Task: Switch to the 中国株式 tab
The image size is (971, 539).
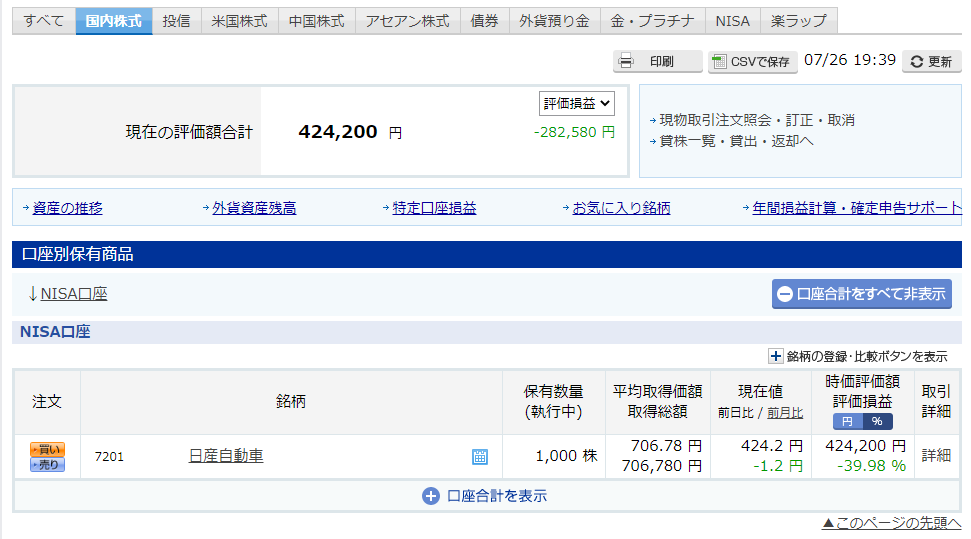Action: (x=316, y=21)
